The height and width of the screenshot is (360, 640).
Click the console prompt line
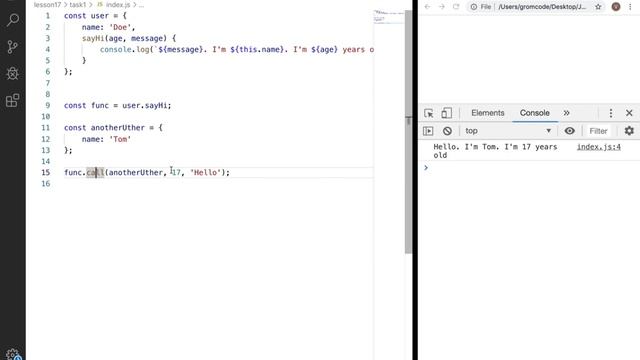(529, 168)
